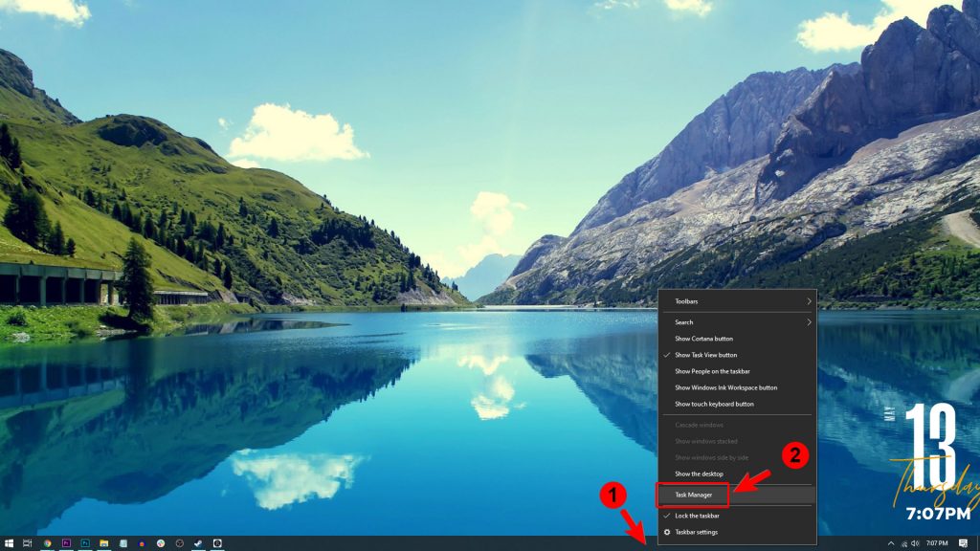Open Task Manager from context menu

(738, 495)
